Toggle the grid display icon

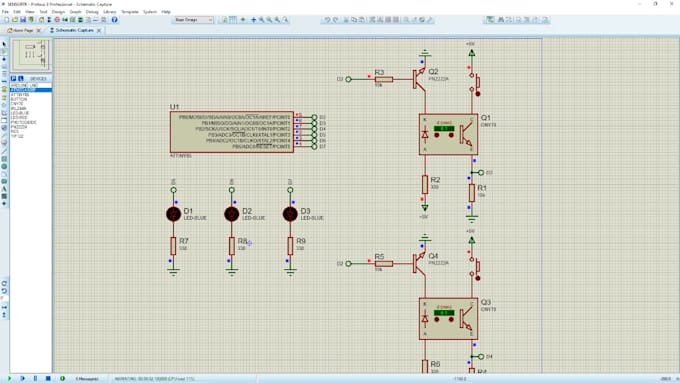click(233, 20)
